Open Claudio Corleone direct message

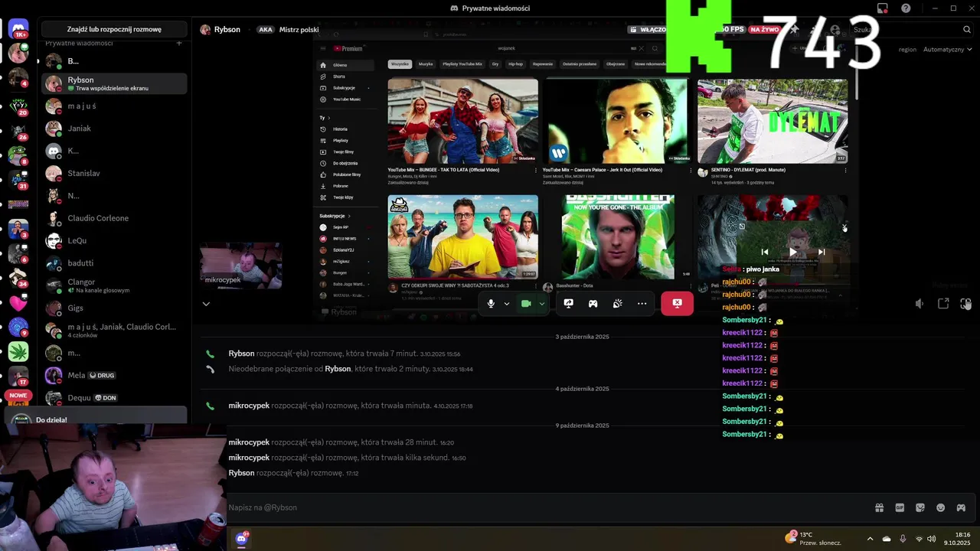(x=114, y=218)
